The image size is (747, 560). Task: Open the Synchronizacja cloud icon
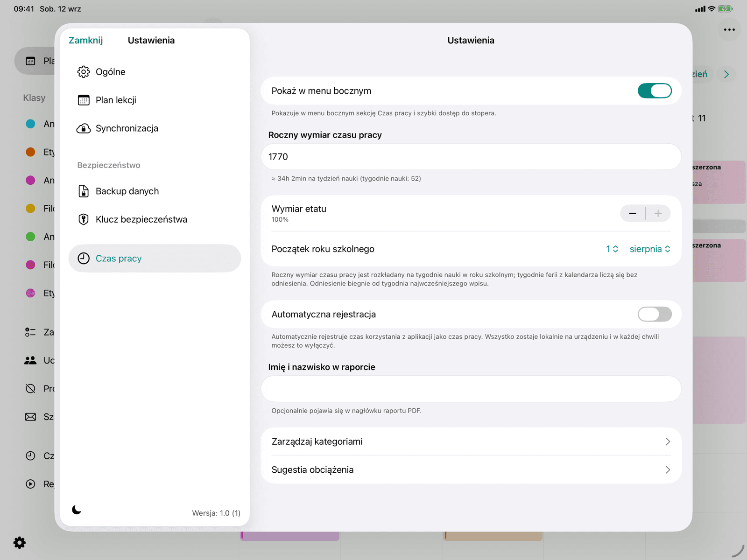(x=84, y=128)
